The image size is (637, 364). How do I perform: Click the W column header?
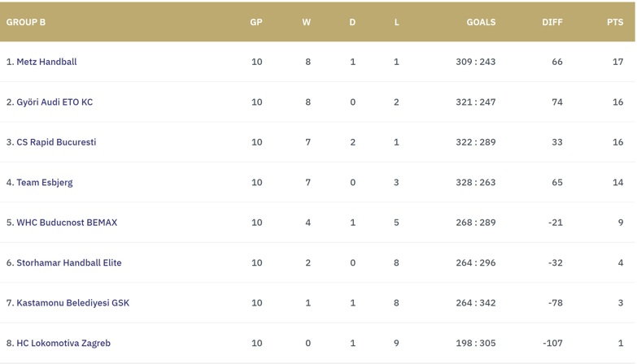click(x=307, y=22)
